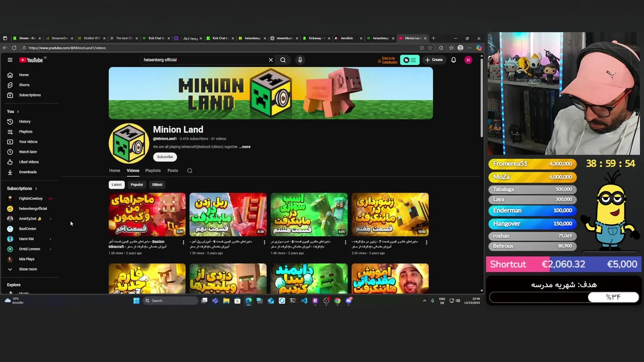644x362 pixels.
Task: Open the H account avatar menu
Action: [x=468, y=60]
